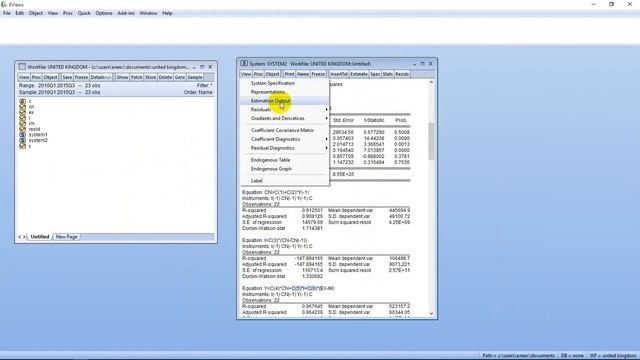Click the system object icon beside system1

22,135
